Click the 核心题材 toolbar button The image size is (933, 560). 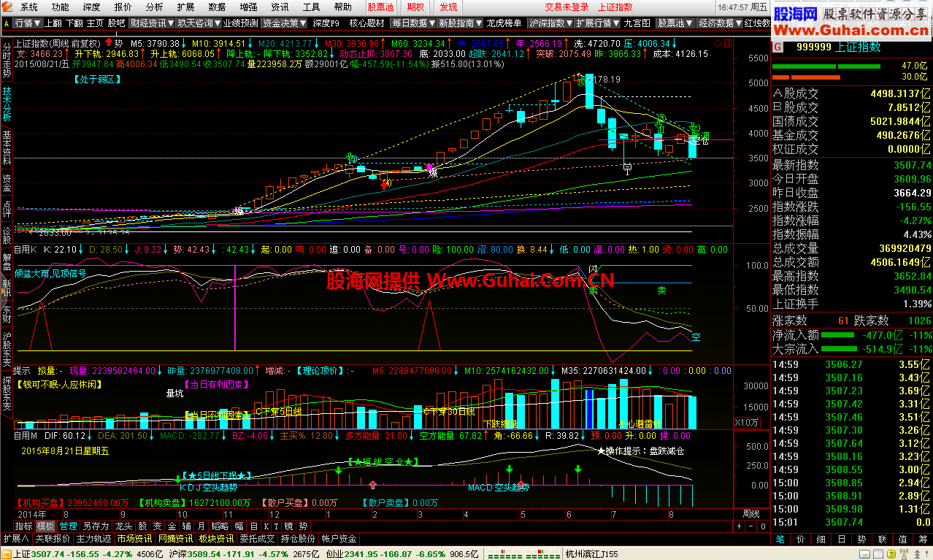point(366,23)
